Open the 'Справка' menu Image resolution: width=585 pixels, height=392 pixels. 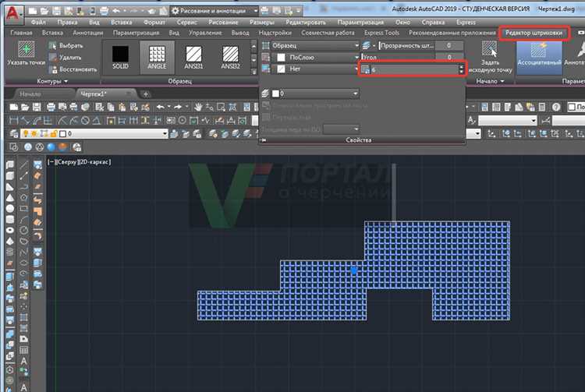coord(433,22)
